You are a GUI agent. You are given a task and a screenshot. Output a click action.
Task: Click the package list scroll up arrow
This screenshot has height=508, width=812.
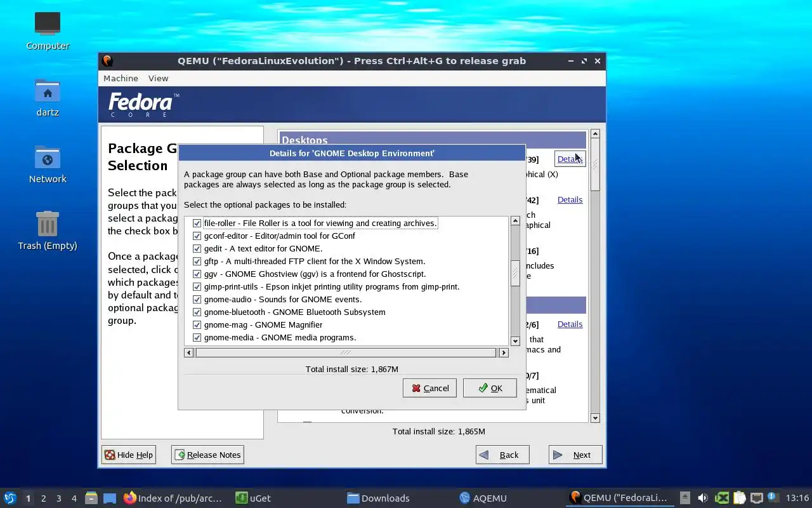(x=515, y=221)
